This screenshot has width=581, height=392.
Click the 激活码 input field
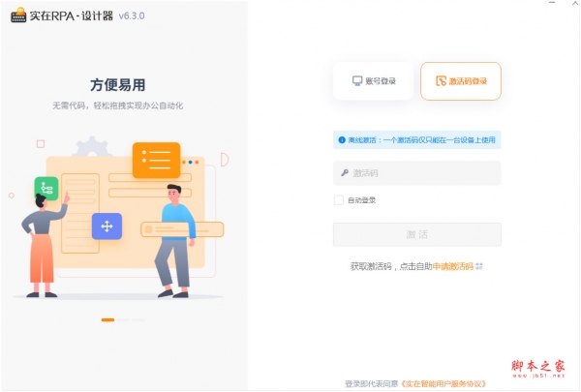click(x=416, y=173)
